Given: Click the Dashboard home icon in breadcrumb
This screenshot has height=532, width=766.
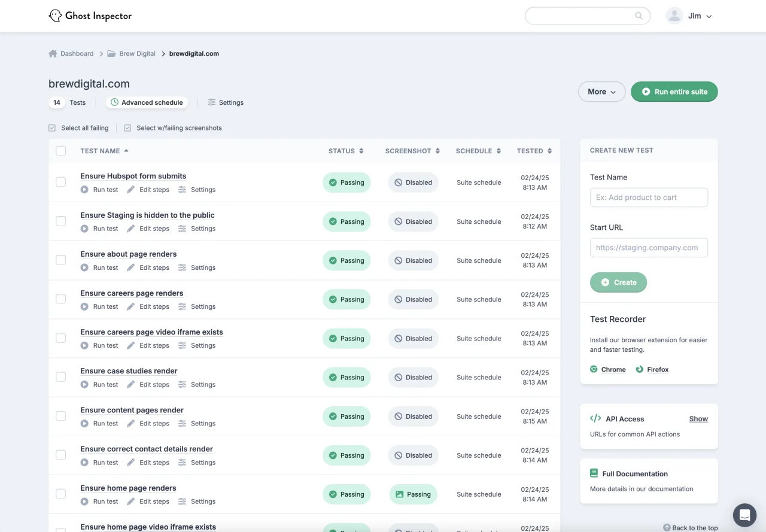Looking at the screenshot, I should coord(53,53).
